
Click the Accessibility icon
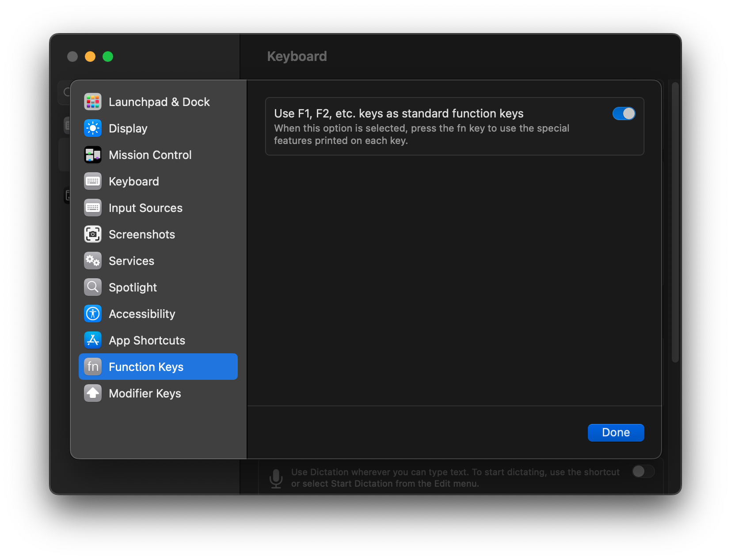pyautogui.click(x=93, y=314)
